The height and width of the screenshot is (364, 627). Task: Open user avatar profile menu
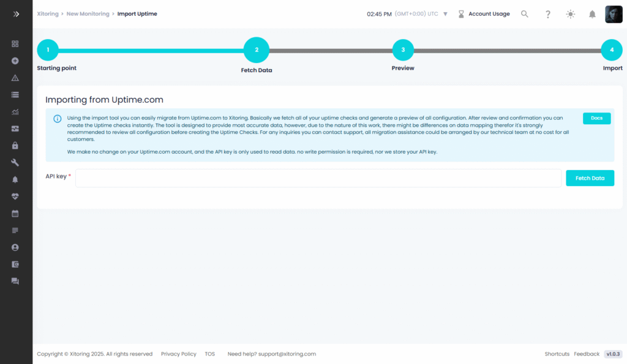pos(614,14)
